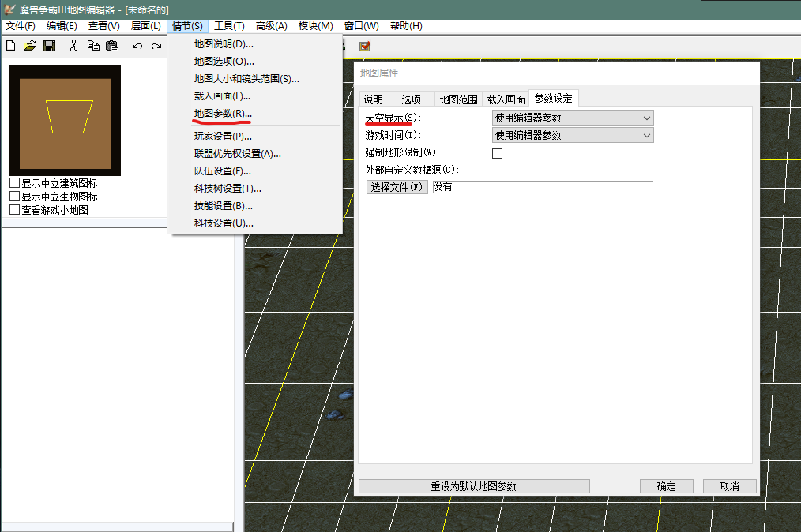Enable 显示中立生物图标 checkbox
Viewport: 801px width, 532px height.
coord(15,196)
